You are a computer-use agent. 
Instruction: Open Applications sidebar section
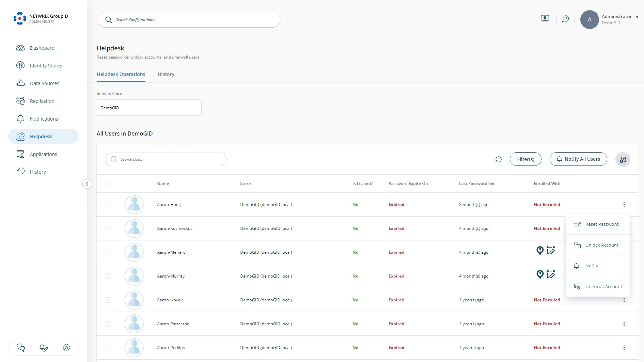43,154
